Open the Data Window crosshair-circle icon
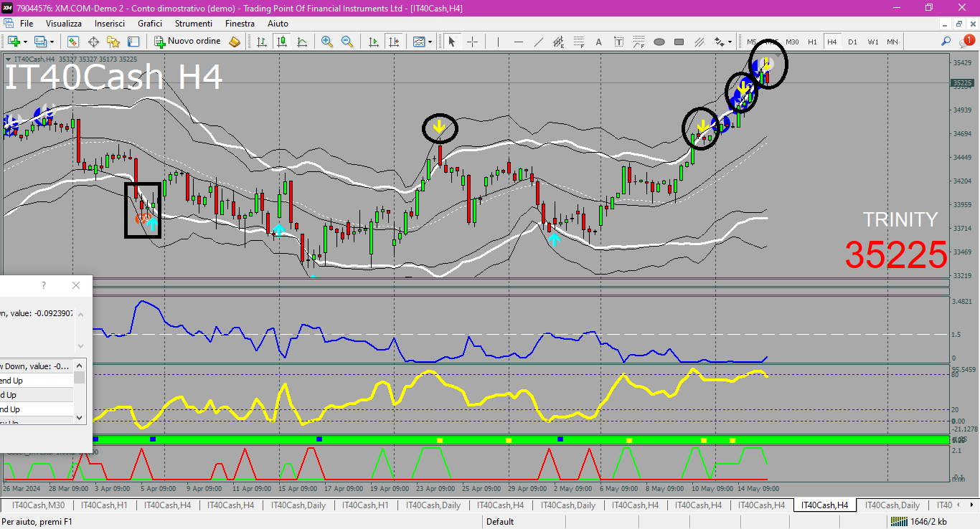The image size is (980, 529). tap(93, 42)
